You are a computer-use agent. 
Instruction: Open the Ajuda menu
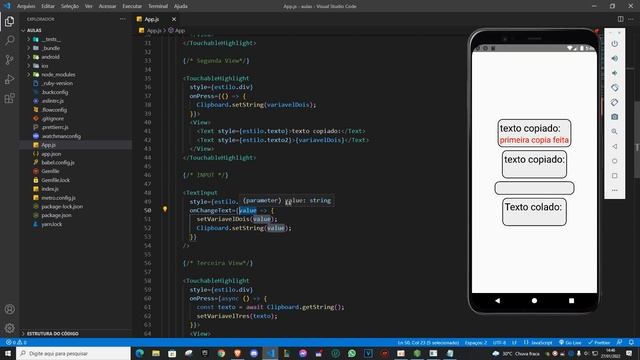[180, 6]
